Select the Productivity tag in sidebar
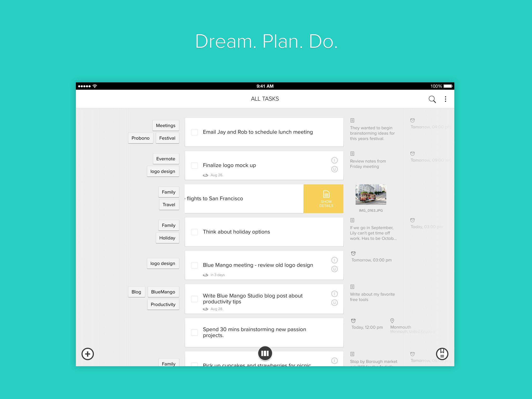The height and width of the screenshot is (399, 532). [163, 304]
